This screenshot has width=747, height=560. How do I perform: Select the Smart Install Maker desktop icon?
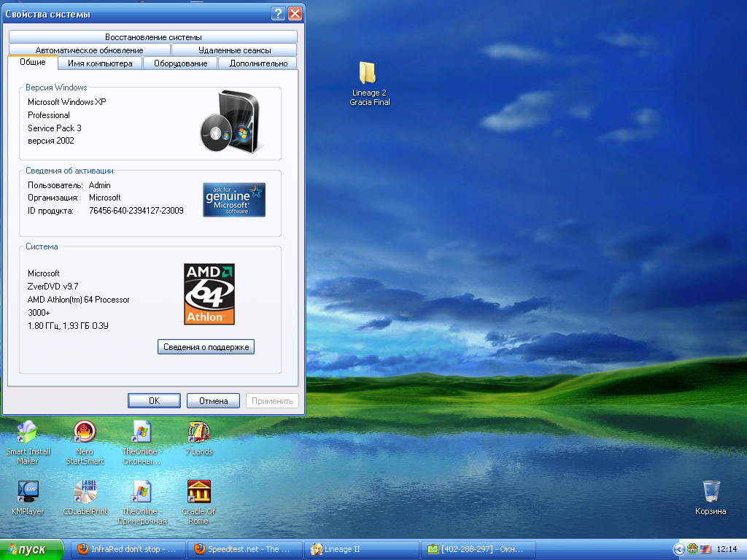pyautogui.click(x=28, y=432)
